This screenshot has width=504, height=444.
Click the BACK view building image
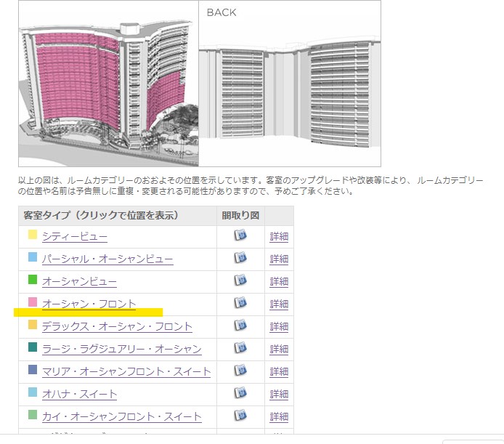coord(290,84)
